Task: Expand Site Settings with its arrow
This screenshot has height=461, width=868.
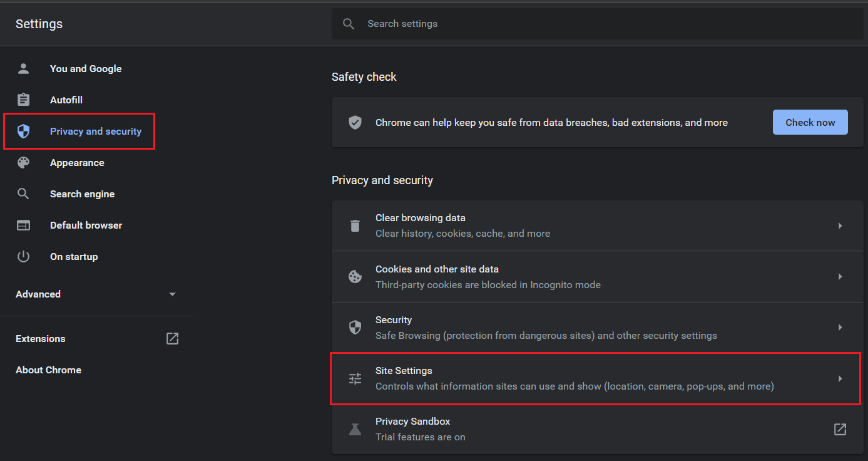Action: point(840,378)
